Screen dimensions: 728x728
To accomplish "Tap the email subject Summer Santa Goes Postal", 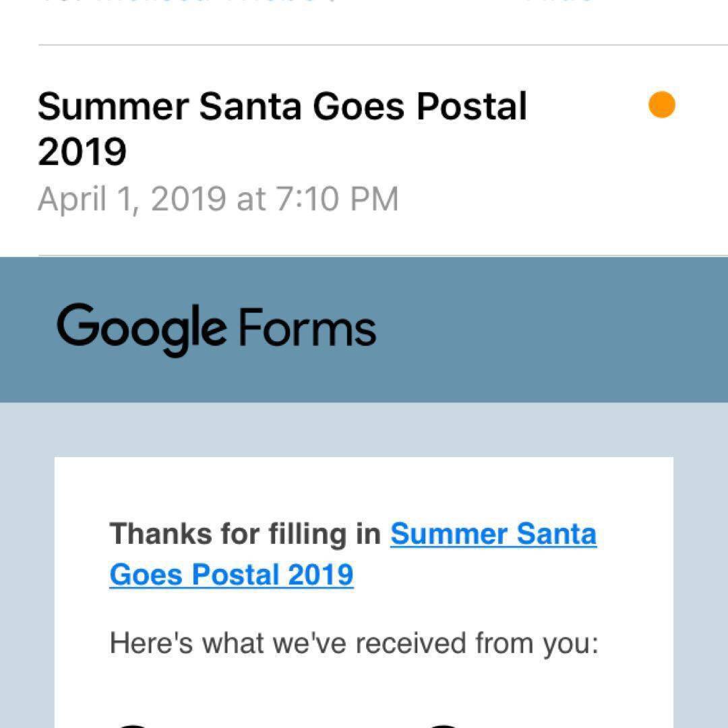I will (282, 107).
